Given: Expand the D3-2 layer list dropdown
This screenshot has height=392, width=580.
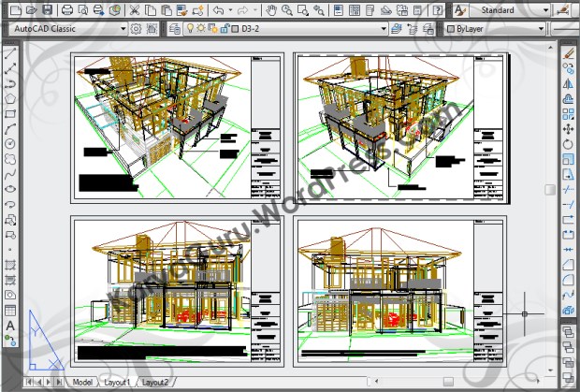Looking at the screenshot, I should tap(384, 28).
